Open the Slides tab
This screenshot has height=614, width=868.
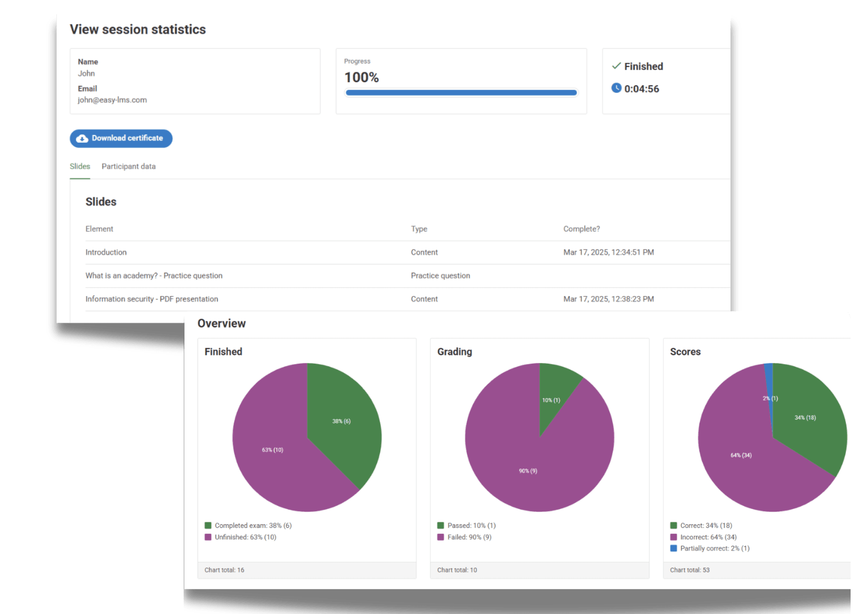click(x=80, y=166)
